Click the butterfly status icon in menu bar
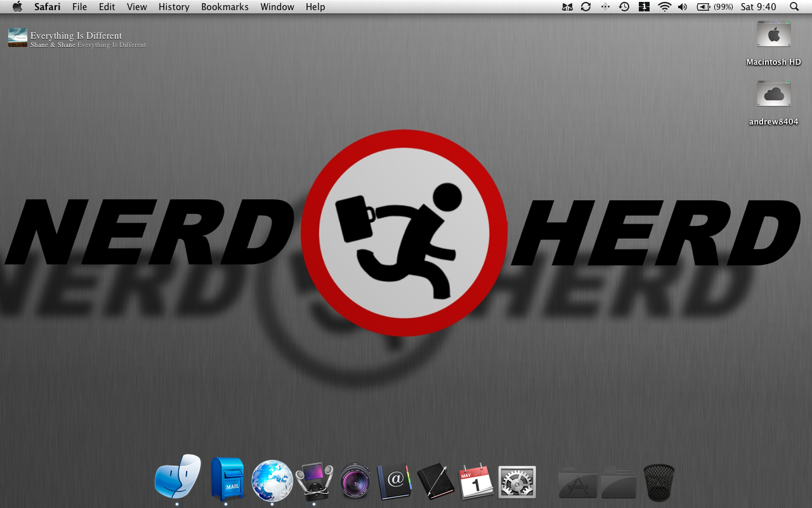The height and width of the screenshot is (508, 812). pyautogui.click(x=567, y=7)
